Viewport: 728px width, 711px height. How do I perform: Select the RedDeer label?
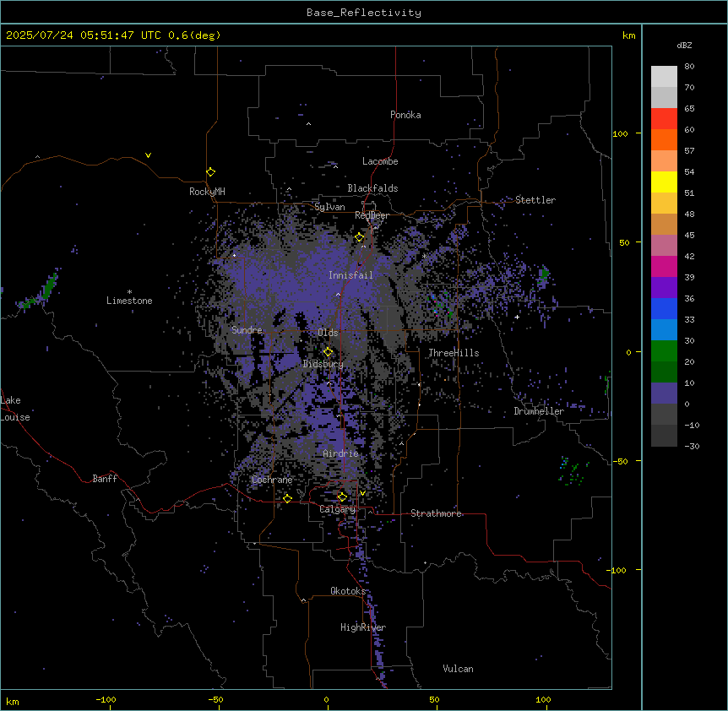tap(372, 215)
